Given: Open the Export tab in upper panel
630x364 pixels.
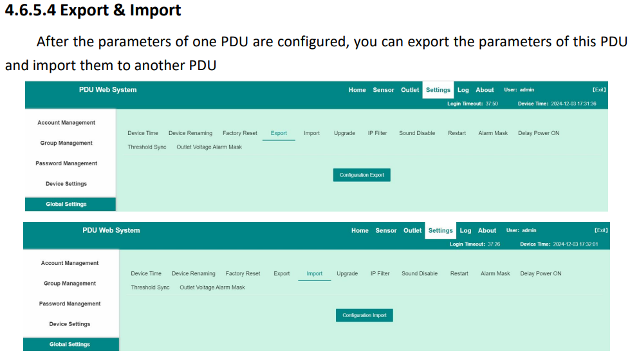Looking at the screenshot, I should coord(279,133).
